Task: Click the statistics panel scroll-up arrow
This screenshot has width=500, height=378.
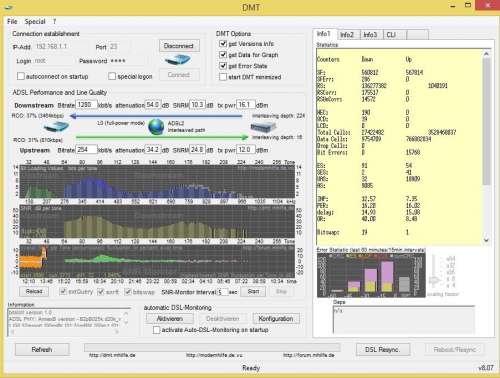Action: click(x=486, y=54)
